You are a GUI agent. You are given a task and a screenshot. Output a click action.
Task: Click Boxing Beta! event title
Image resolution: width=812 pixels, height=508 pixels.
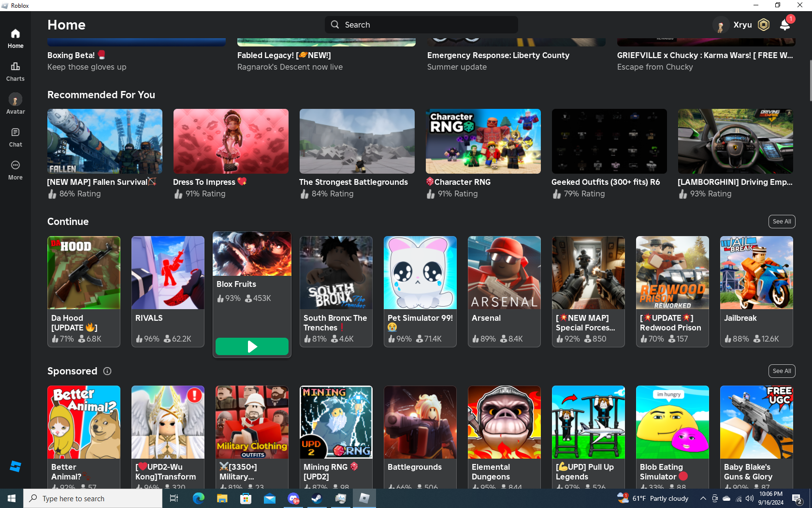point(76,55)
